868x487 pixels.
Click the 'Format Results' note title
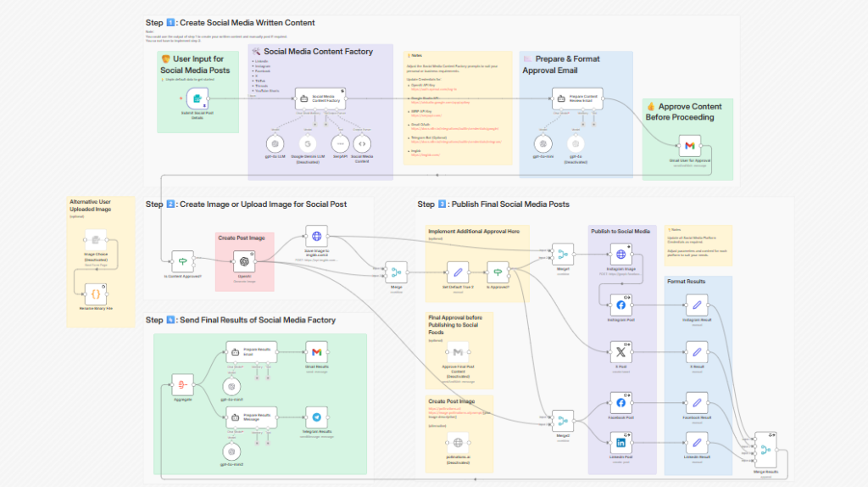point(687,282)
